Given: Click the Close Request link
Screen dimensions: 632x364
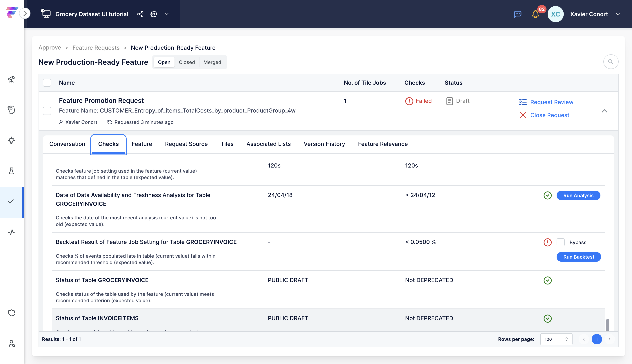Looking at the screenshot, I should coord(550,115).
